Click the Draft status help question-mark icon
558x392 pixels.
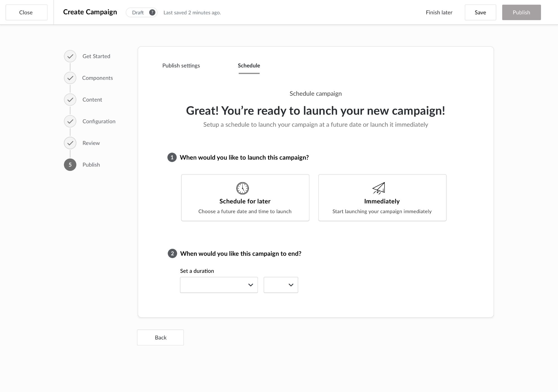tap(152, 13)
